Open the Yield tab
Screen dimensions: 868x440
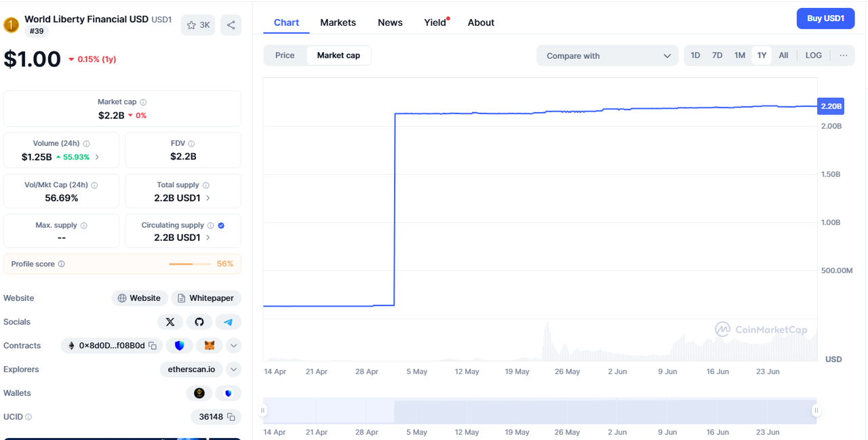coord(434,22)
